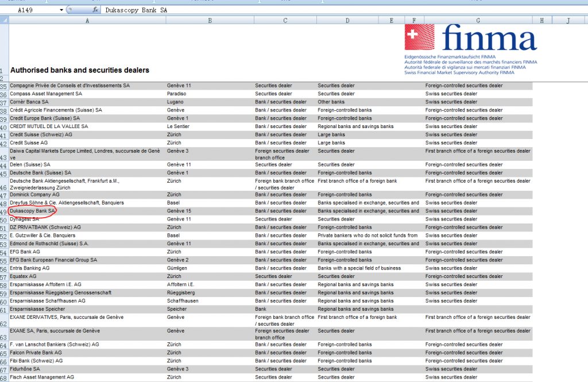Click the Genève 15 location cell
The width and height of the screenshot is (588, 382).
(210, 211)
